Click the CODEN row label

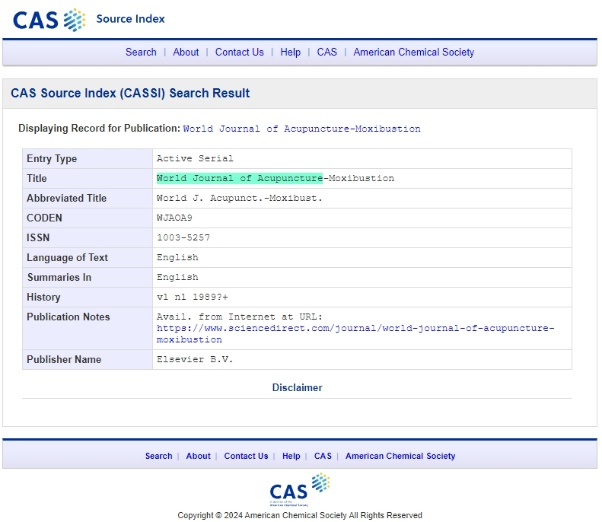[x=44, y=218]
